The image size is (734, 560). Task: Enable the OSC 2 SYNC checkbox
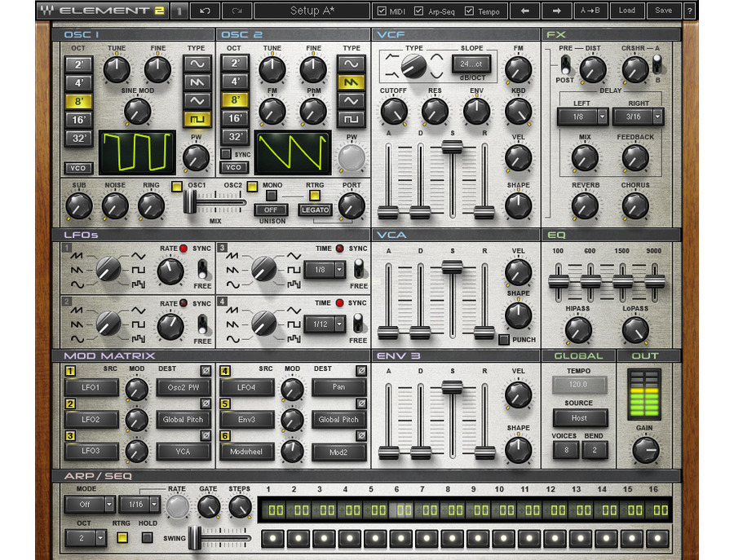pos(226,153)
